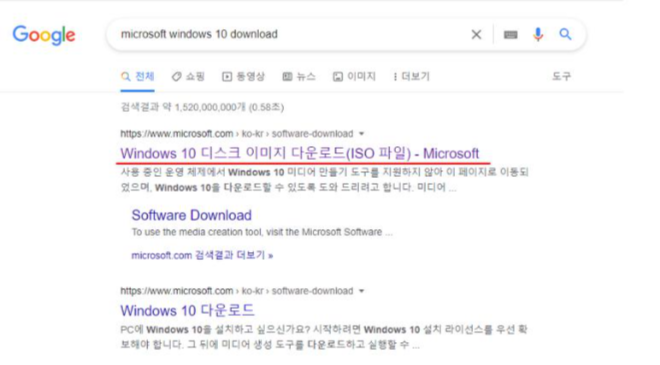Screen dimensions: 660x365
Task: Open the on-screen keyboard icon
Action: tap(511, 35)
